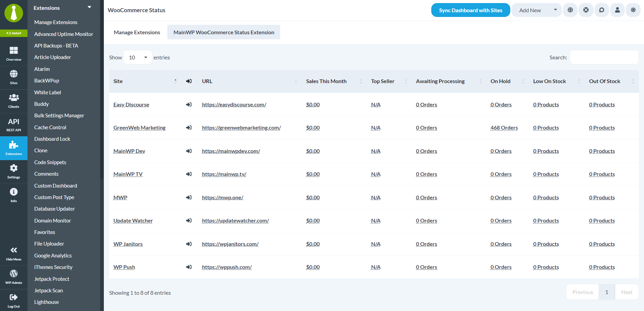Screen dimensions: 644x311
Task: Jump to MainWP Dev WP admin icon
Action: [189, 151]
